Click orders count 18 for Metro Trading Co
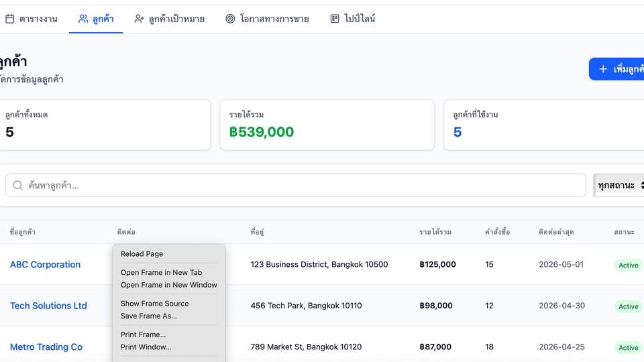Screen dimensions: 644x362 (489, 347)
